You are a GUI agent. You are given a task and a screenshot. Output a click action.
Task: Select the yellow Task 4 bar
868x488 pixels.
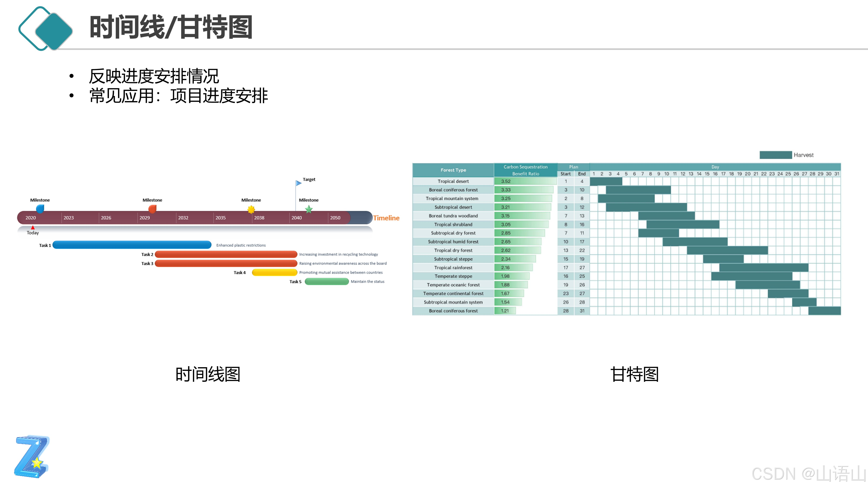point(275,272)
